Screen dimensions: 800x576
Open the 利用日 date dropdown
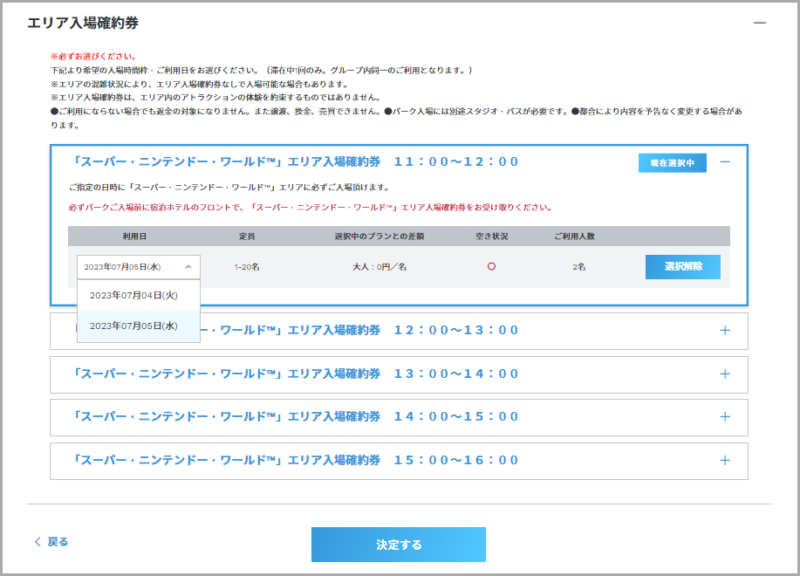pos(138,267)
